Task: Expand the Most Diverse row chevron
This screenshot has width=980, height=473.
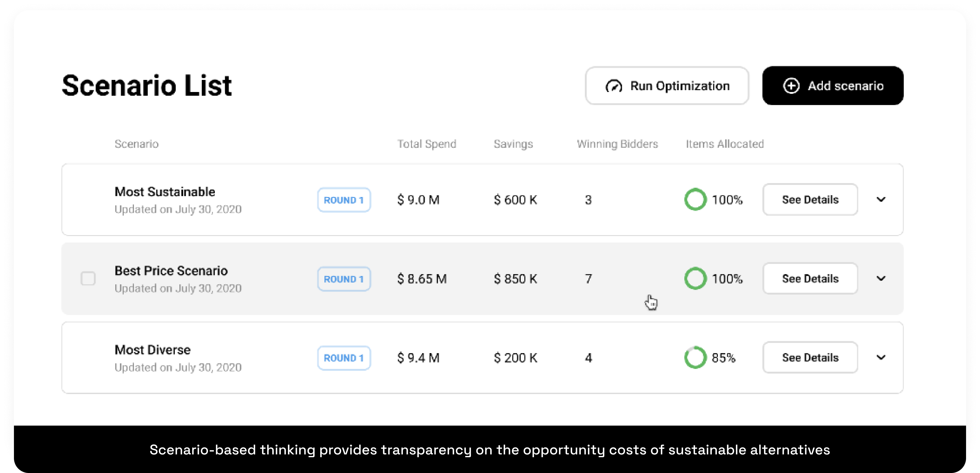Action: coord(881,358)
